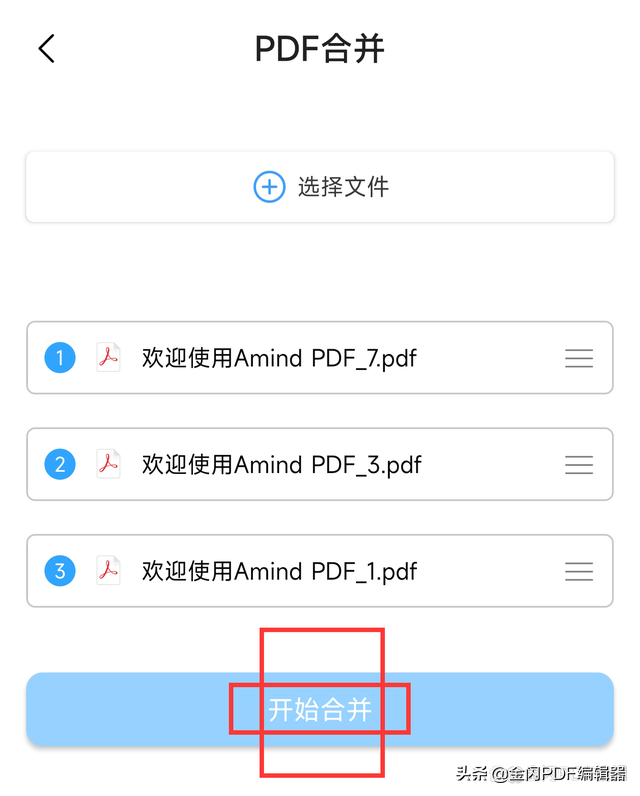Click reorder handle for PDF_3.pdf
Viewport: 640px width, 796px height.
pos(579,465)
